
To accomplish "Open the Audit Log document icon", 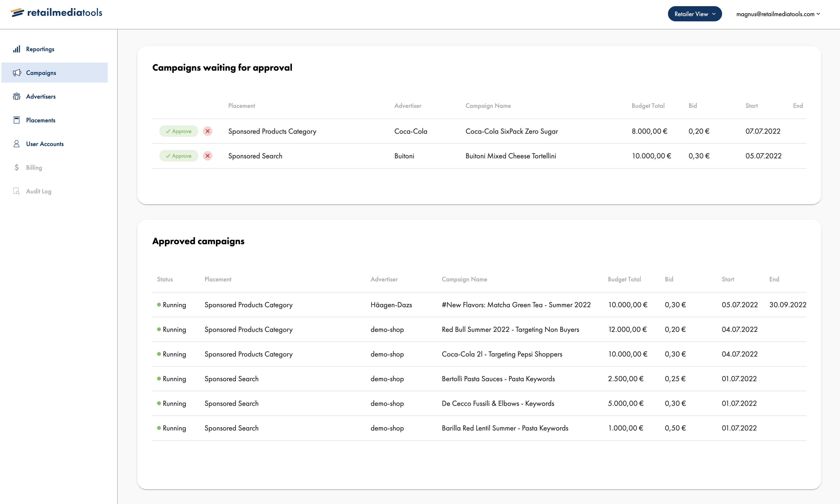I will coord(16,191).
